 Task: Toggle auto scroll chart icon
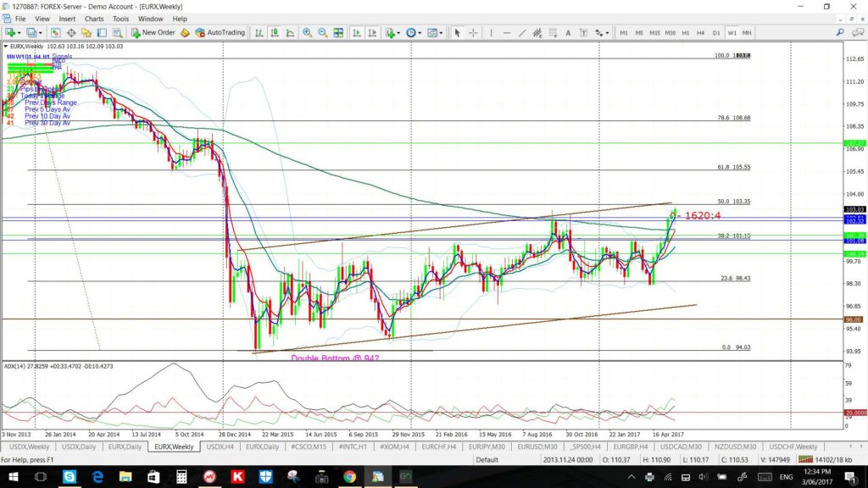coord(357,33)
